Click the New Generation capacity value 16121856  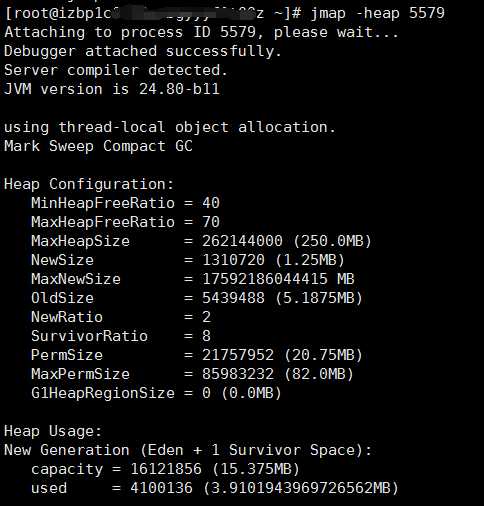click(x=166, y=469)
